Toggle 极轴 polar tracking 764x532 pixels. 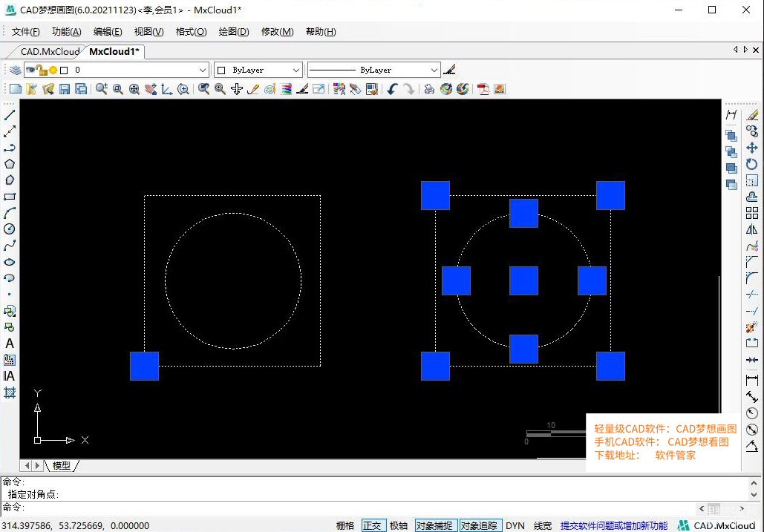399,525
